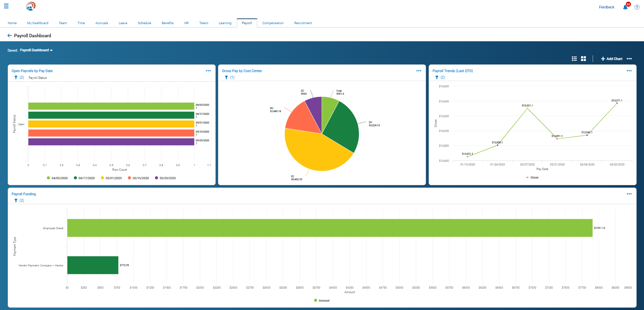Open the help question mark icon
The height and width of the screenshot is (310, 644).
tap(637, 7)
